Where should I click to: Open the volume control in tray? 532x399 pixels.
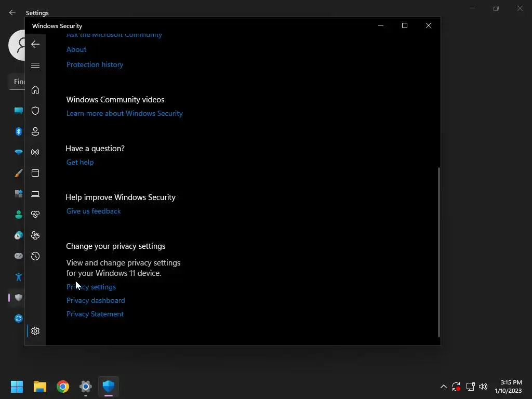483,387
